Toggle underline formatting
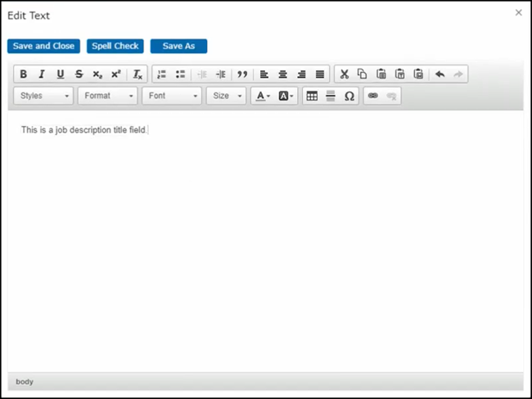 tap(61, 74)
